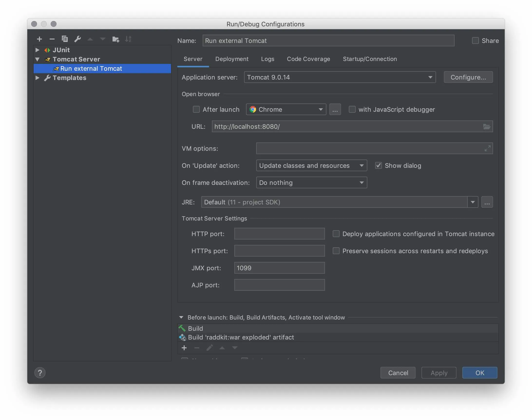The image size is (532, 420).
Task: Uncheck the Show dialog checkbox
Action: pyautogui.click(x=378, y=166)
